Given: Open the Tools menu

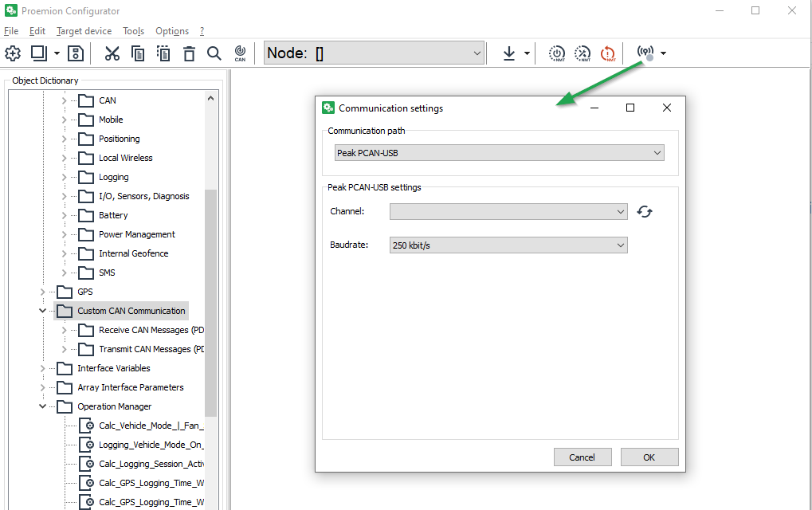Looking at the screenshot, I should (x=133, y=31).
